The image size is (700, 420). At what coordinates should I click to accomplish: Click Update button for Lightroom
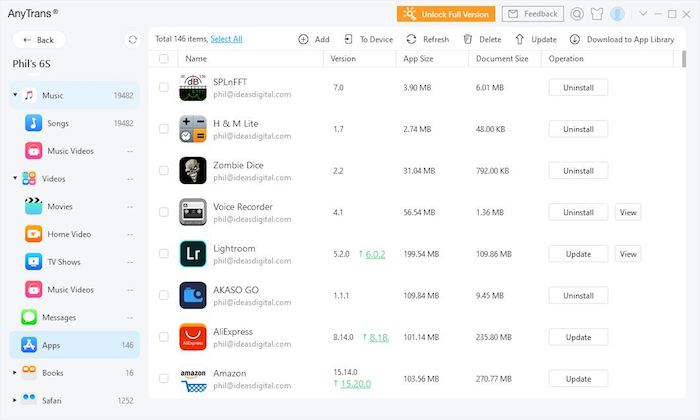[578, 254]
